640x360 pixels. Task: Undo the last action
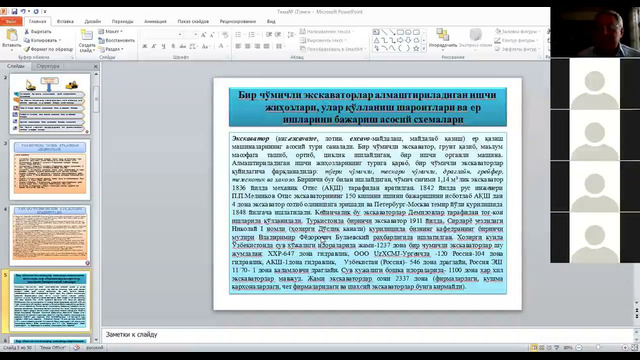tap(23, 11)
